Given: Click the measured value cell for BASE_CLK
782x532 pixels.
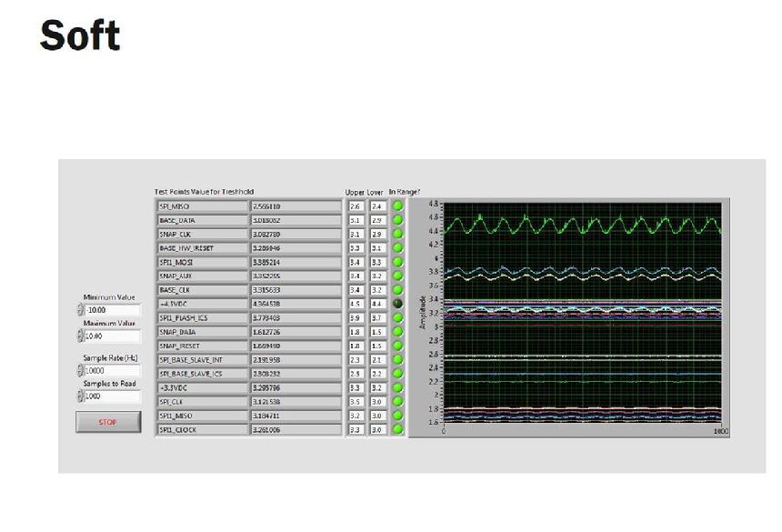Looking at the screenshot, I should pos(296,290).
